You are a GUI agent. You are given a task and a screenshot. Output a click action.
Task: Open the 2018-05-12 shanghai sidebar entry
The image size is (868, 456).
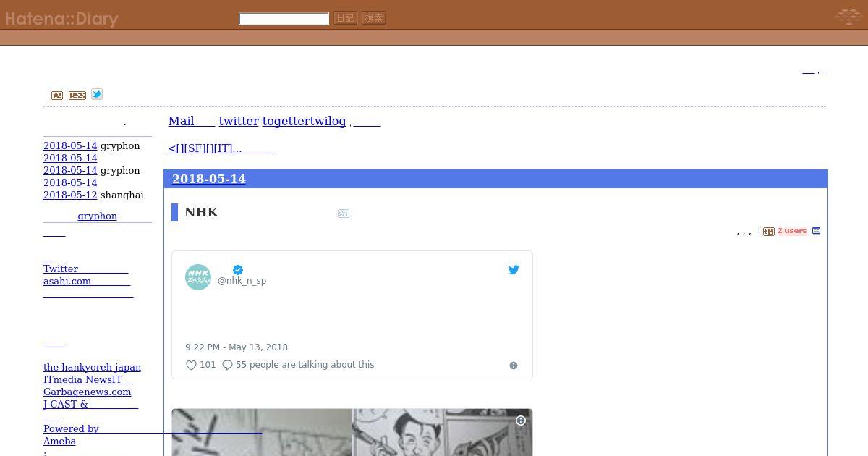click(x=70, y=195)
